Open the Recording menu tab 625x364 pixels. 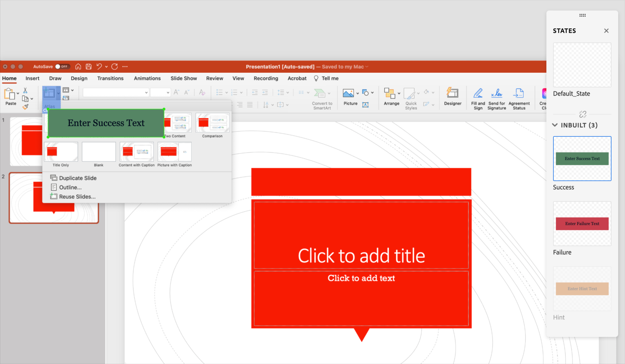coord(265,78)
